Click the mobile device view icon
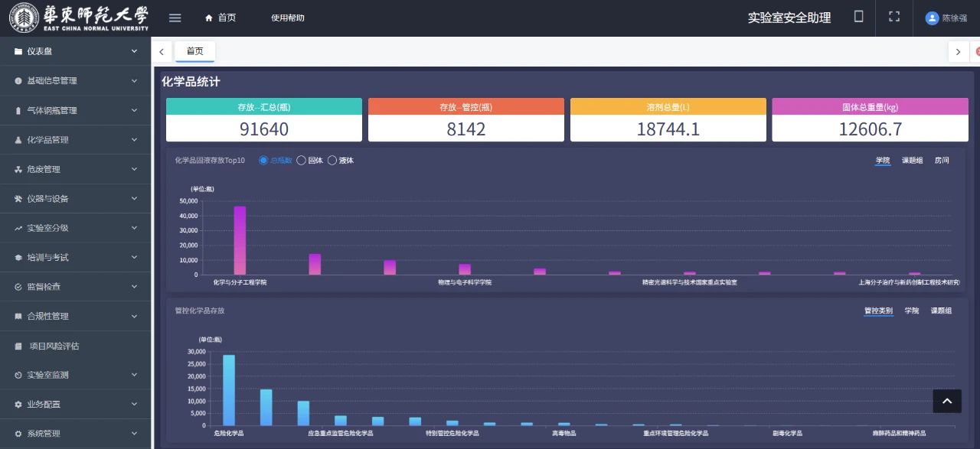The height and width of the screenshot is (449, 980). [x=859, y=17]
